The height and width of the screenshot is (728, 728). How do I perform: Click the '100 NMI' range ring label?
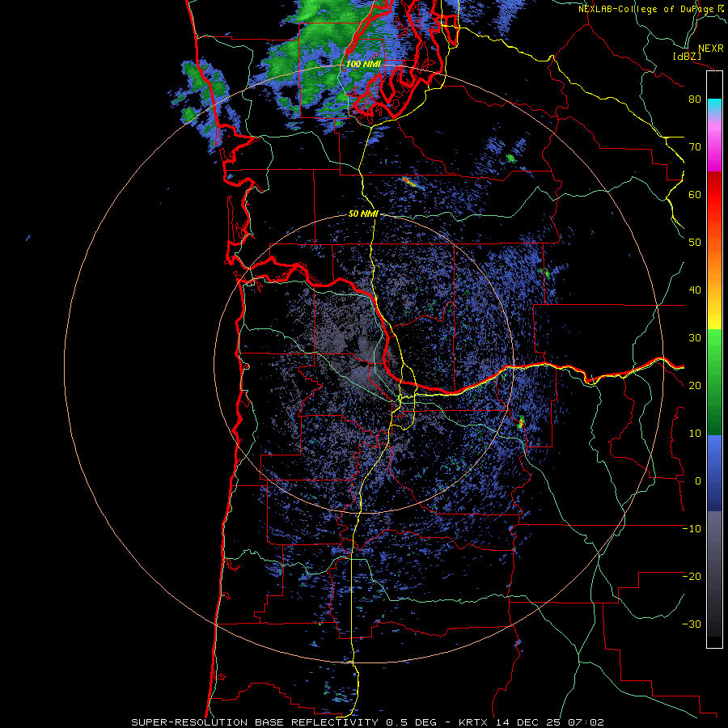[363, 64]
